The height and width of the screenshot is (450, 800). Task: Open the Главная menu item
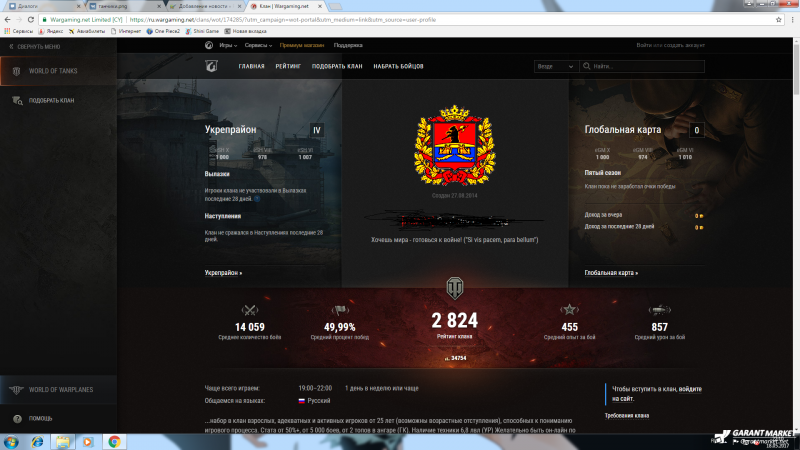[252, 66]
